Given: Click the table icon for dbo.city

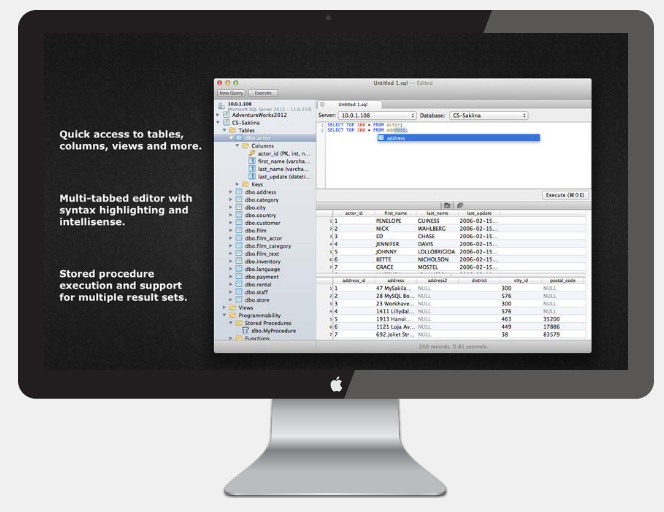Looking at the screenshot, I should [239, 207].
